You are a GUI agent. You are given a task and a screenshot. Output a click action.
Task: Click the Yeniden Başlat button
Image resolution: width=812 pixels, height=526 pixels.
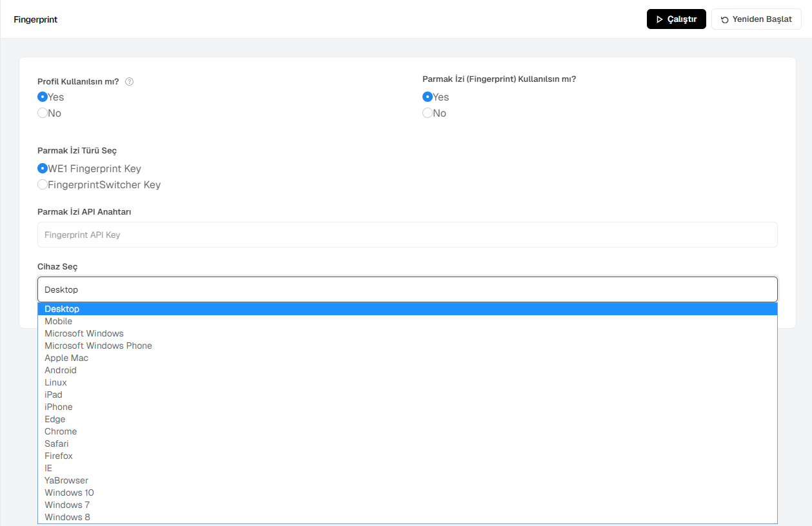point(757,19)
